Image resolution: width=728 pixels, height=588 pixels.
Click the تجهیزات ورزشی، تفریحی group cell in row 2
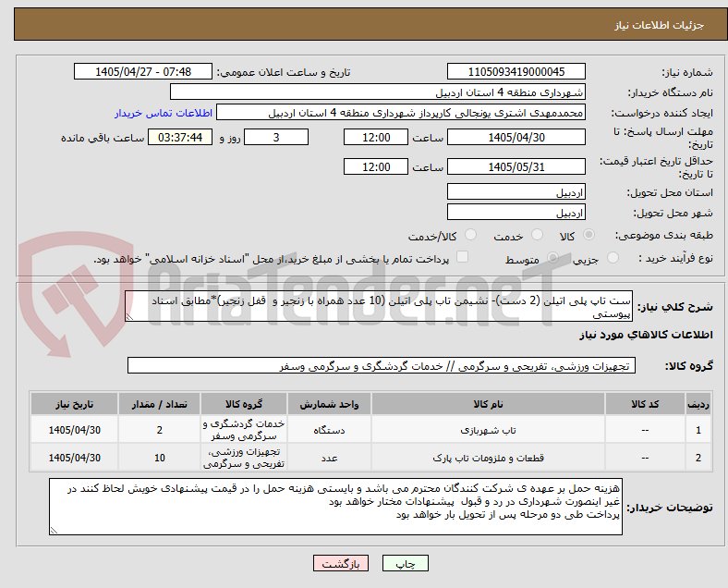244,458
